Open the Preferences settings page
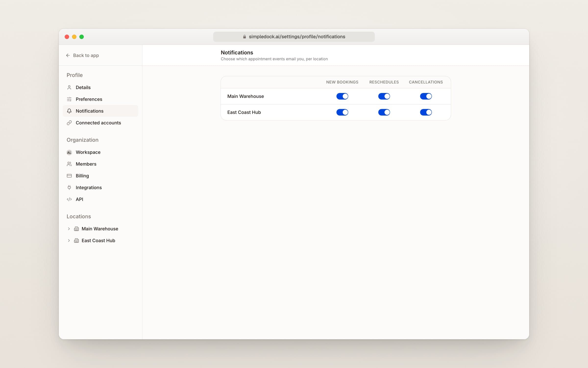This screenshot has height=368, width=588. (100, 99)
